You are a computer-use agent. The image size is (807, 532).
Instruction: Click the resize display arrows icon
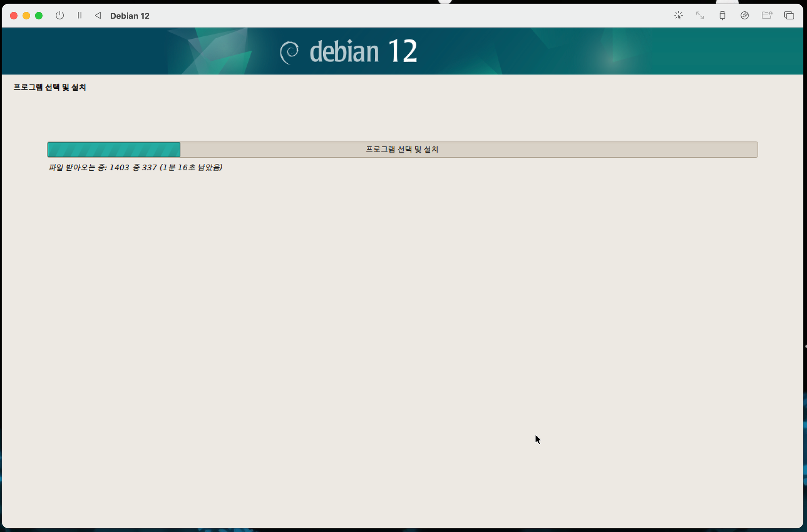tap(700, 16)
